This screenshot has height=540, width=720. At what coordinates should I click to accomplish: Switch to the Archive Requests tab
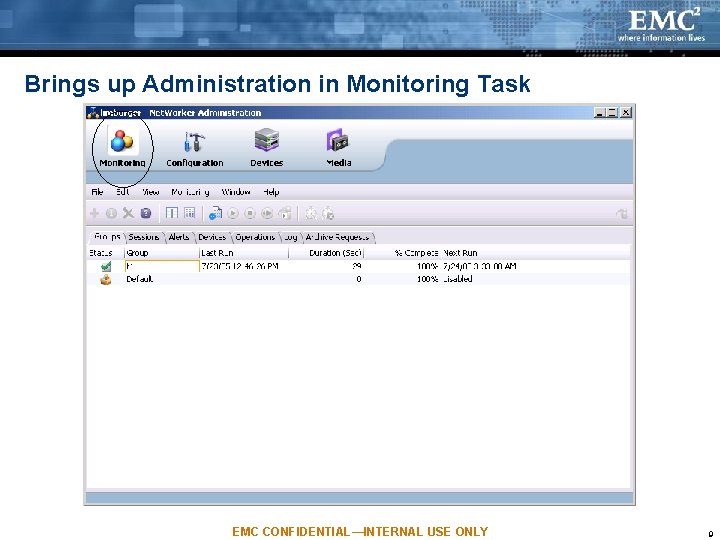(338, 237)
